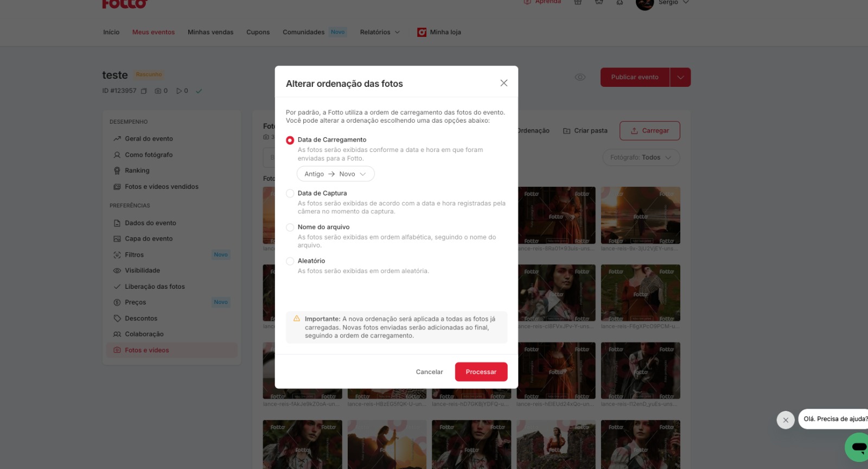
Task: Click the Filtros face-scan icon
Action: pos(117,255)
